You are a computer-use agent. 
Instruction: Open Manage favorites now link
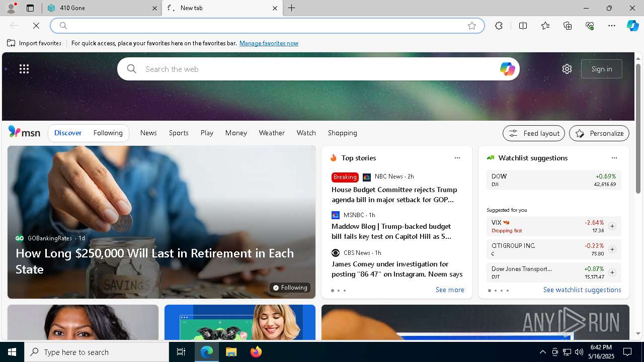[269, 43]
